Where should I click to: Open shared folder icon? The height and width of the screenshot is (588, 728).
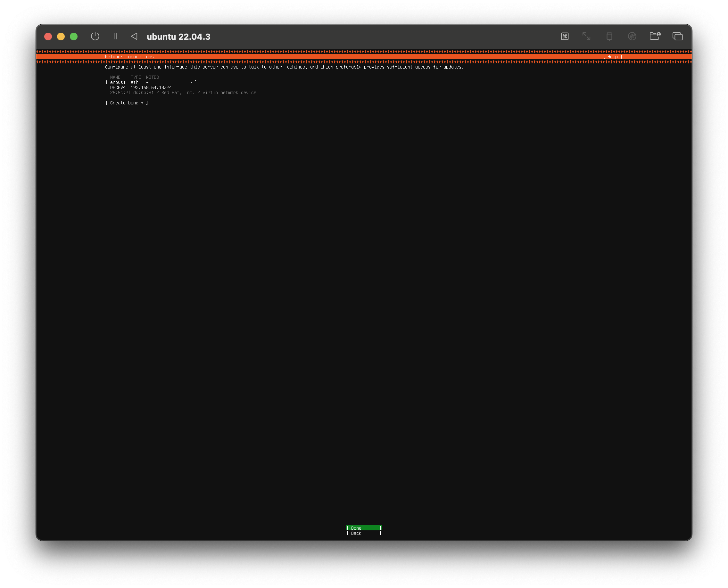point(655,36)
